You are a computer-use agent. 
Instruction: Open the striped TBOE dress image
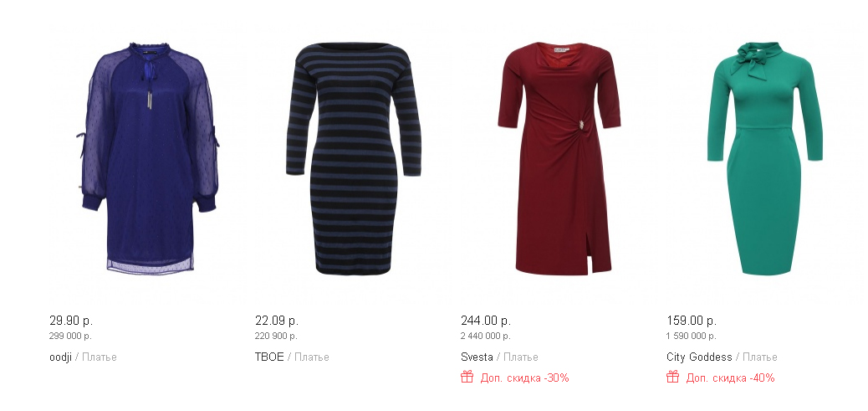pyautogui.click(x=354, y=159)
